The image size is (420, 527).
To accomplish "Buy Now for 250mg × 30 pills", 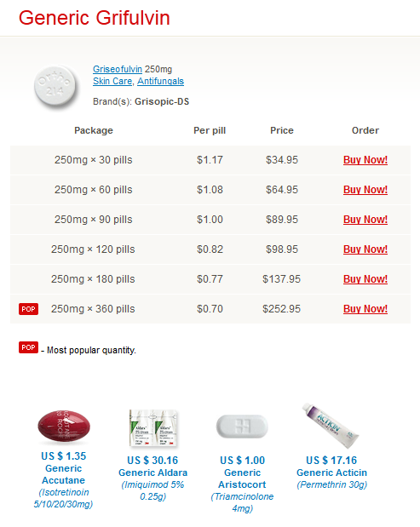I will pos(365,160).
